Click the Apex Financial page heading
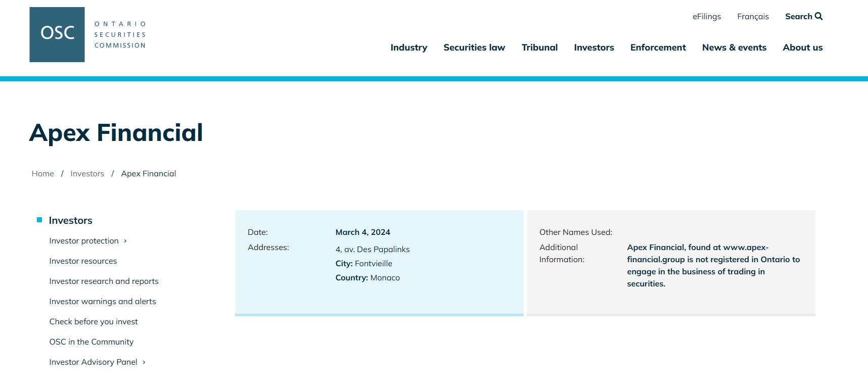Screen dimensions: 868x389 tap(116, 133)
